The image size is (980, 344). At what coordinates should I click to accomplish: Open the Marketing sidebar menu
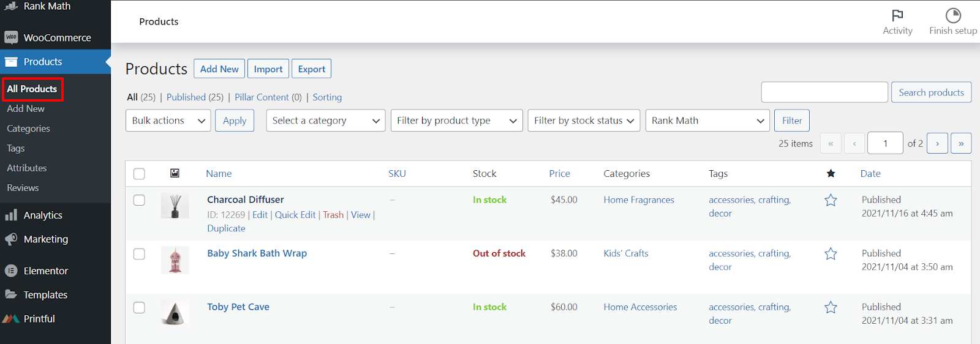pos(45,239)
